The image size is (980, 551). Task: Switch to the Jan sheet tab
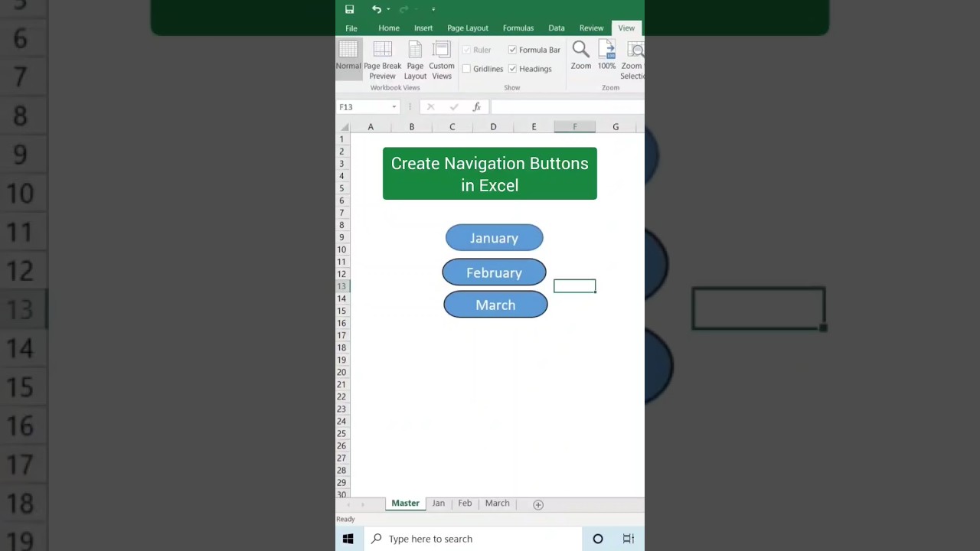[x=439, y=504]
